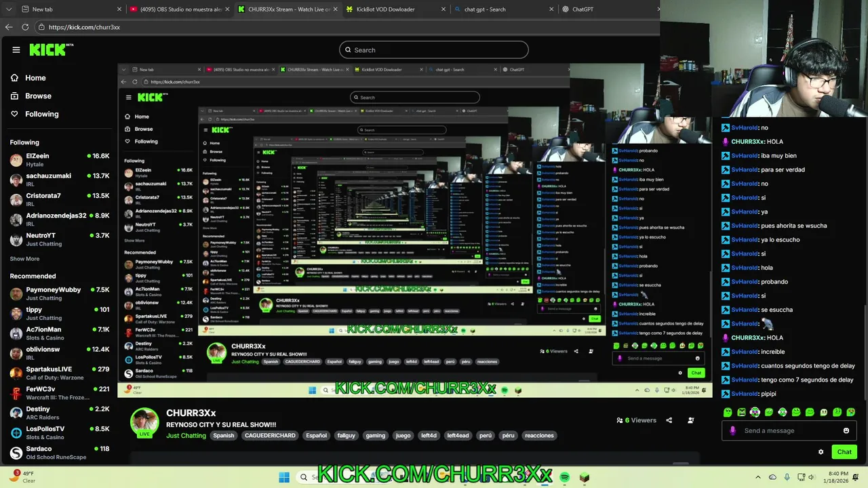Viewport: 868px width, 488px height.
Task: Open LosPollosTV in Recommended sidebar list
Action: 60,432
